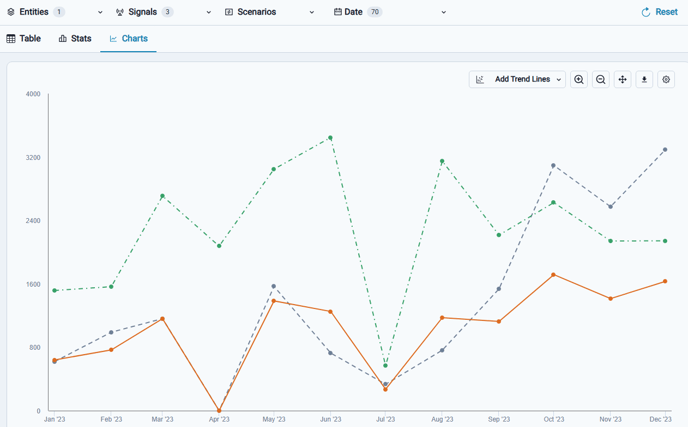Open chart settings gear icon
The image size is (688, 427).
[667, 79]
